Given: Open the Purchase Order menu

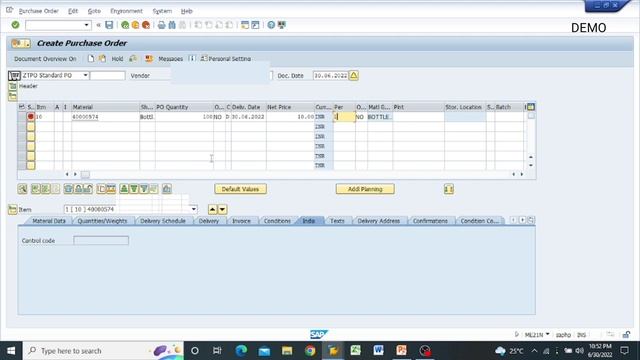Looking at the screenshot, I should [39, 11].
